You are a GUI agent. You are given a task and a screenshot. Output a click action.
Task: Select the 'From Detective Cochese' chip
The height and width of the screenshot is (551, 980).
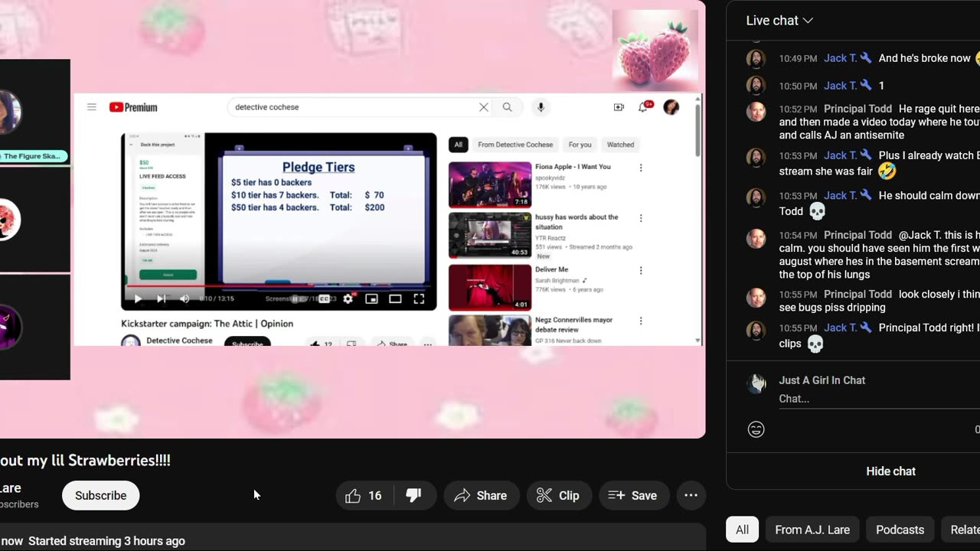pos(515,145)
